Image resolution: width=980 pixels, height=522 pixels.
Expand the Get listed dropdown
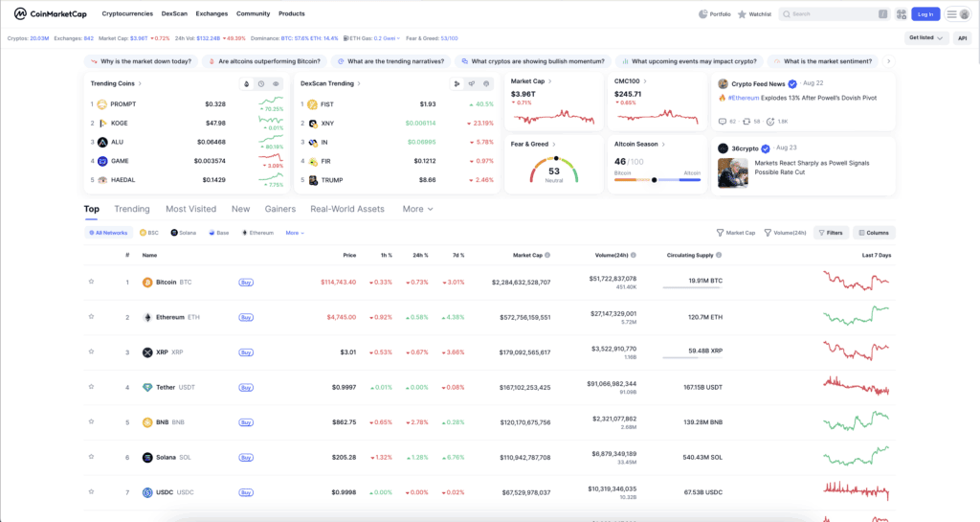click(x=926, y=38)
